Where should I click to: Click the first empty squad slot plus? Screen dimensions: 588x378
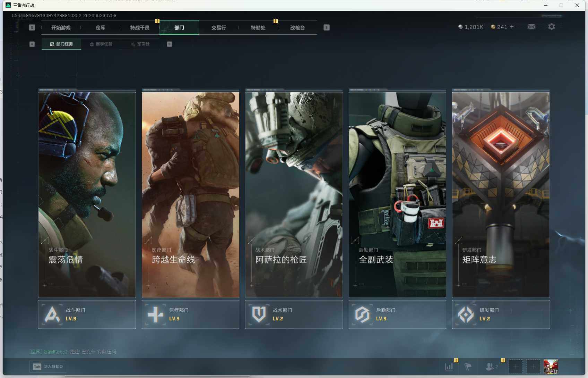click(x=516, y=367)
